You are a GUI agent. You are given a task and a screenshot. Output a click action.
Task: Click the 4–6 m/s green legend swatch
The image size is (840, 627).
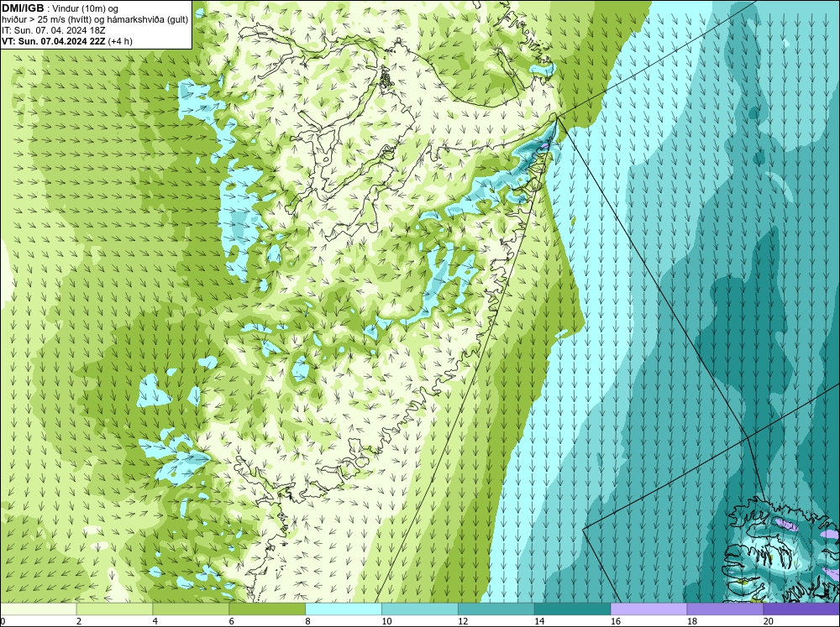[x=191, y=609]
